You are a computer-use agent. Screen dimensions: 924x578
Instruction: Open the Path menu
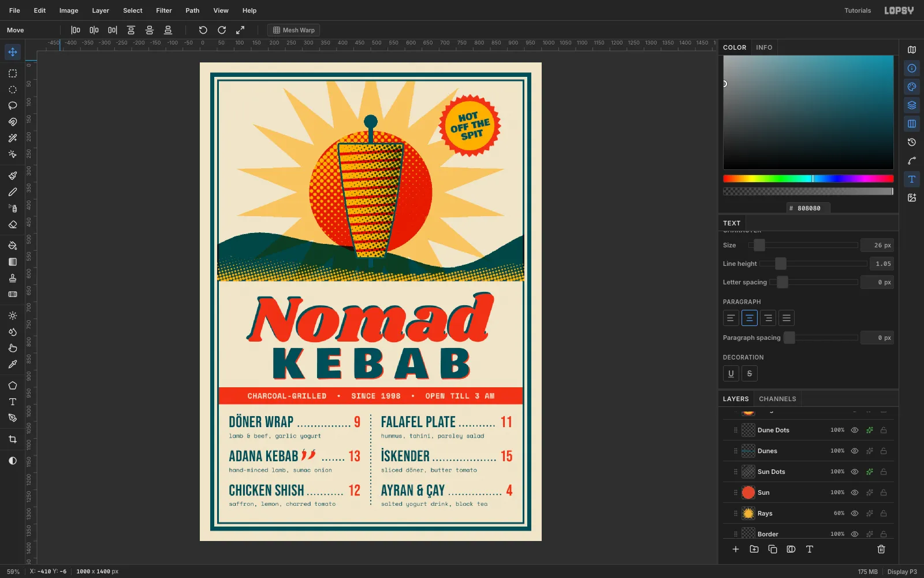(x=192, y=10)
